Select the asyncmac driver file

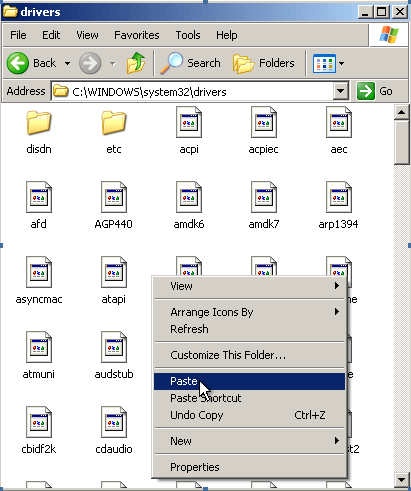[x=39, y=281]
